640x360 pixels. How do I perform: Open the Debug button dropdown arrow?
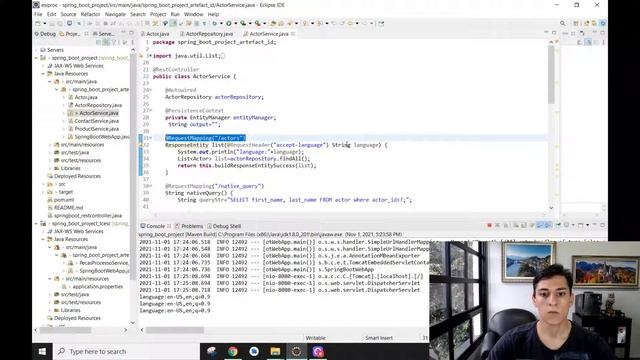222,23
